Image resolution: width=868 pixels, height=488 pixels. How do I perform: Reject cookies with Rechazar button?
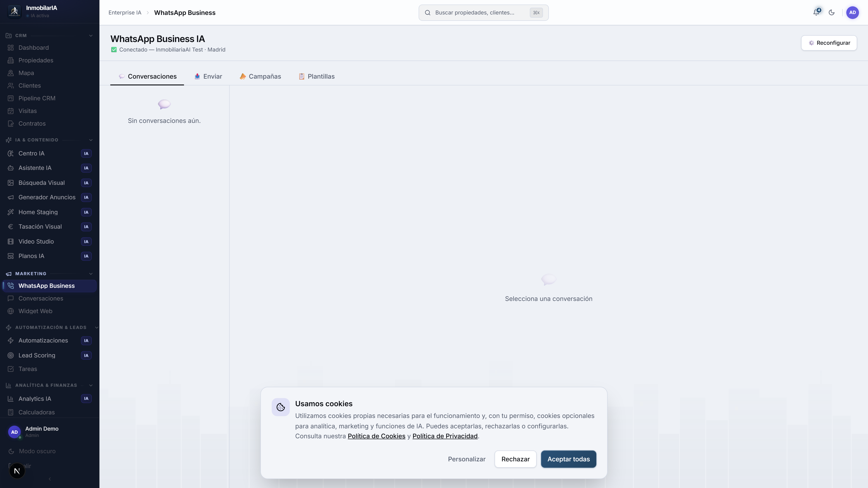[515, 459]
